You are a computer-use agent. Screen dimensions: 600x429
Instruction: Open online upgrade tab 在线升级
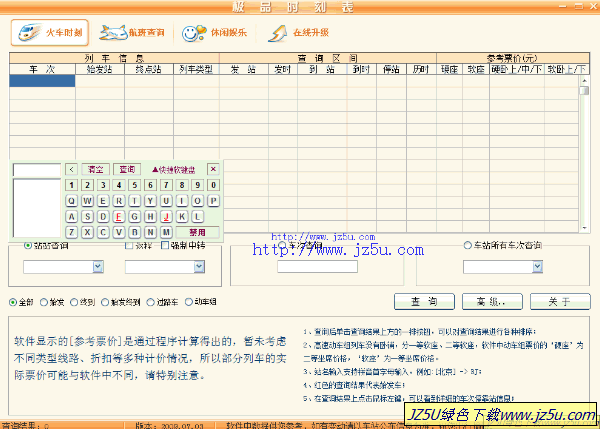(298, 33)
